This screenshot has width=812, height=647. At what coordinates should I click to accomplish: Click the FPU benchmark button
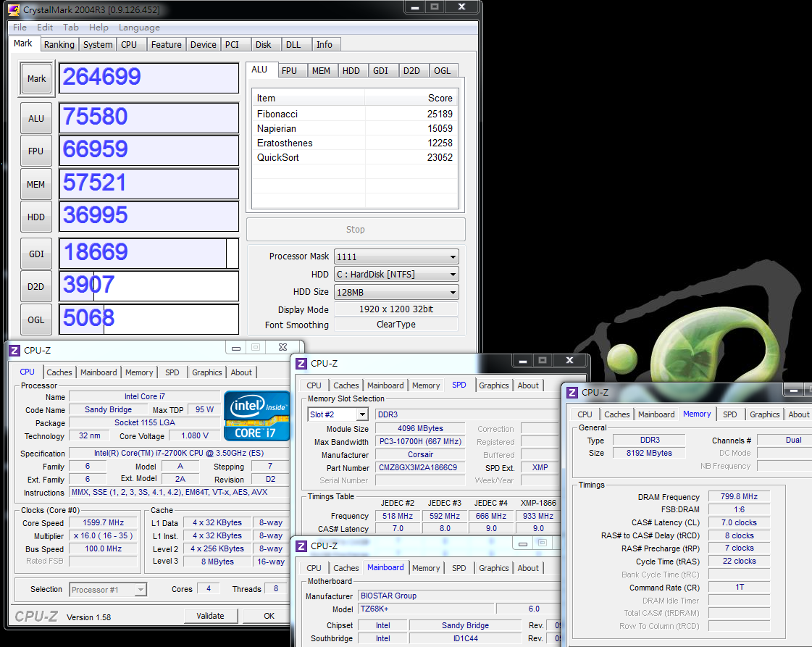click(36, 151)
